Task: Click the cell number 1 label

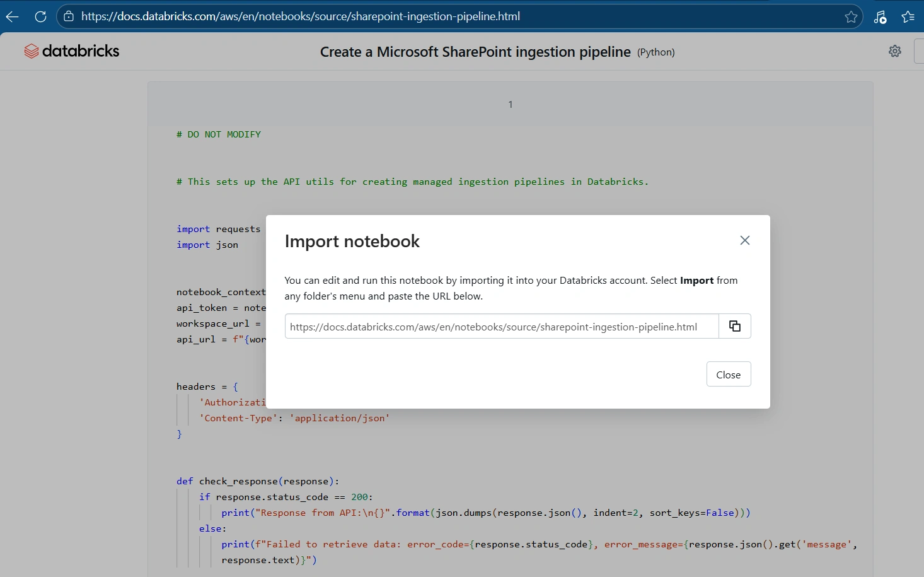Action: 511,105
